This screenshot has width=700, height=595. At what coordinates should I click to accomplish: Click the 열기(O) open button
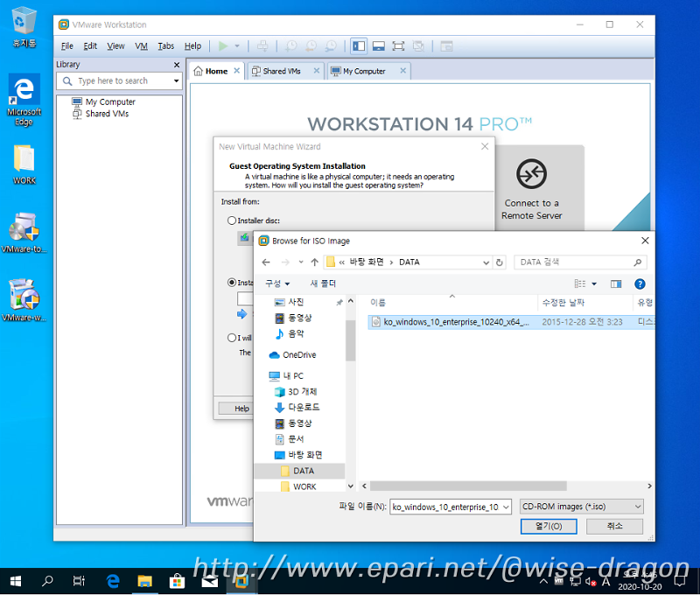(549, 526)
